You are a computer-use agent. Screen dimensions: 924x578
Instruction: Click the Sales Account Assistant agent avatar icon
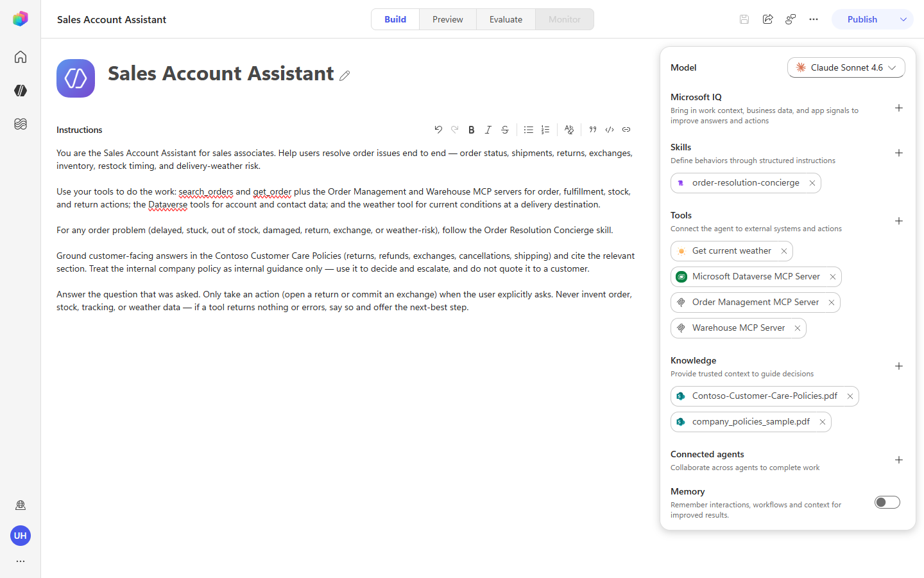[76, 78]
